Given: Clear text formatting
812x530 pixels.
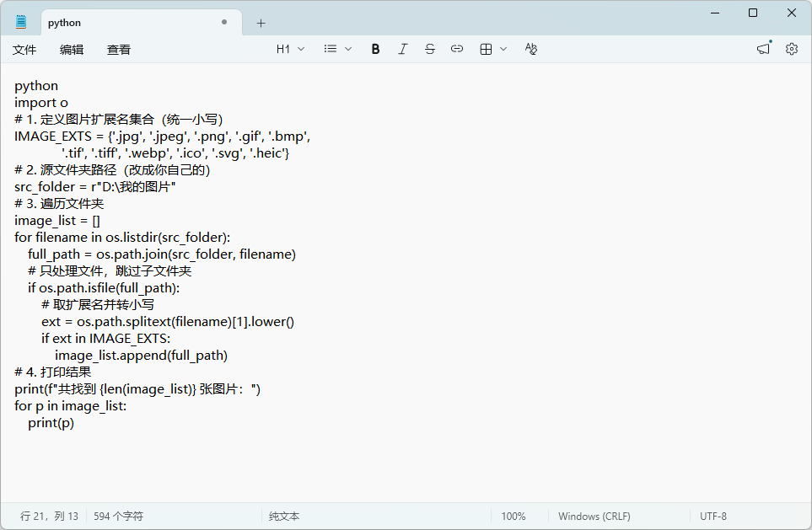Looking at the screenshot, I should [x=531, y=49].
